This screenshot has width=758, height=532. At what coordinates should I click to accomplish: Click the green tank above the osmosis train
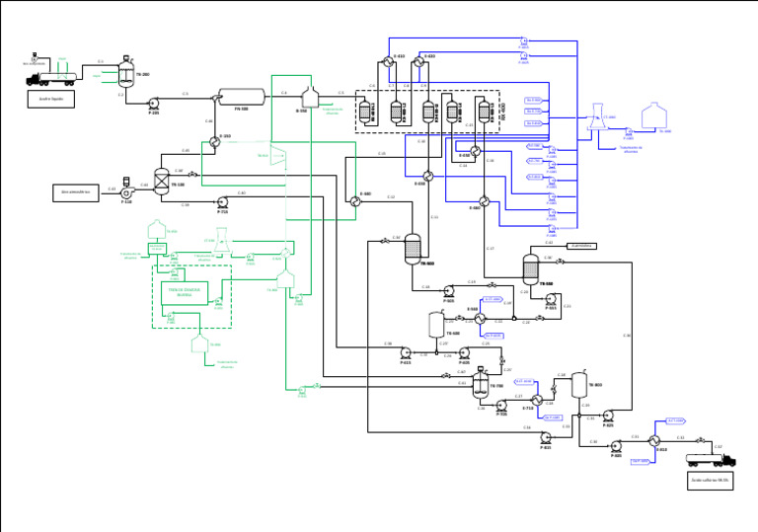[157, 229]
